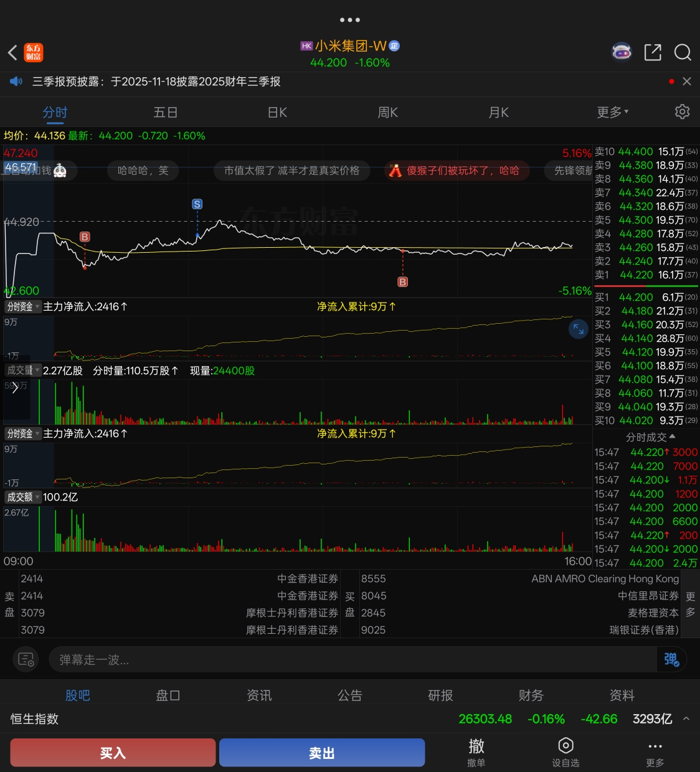Open the search magnifier icon

[683, 52]
